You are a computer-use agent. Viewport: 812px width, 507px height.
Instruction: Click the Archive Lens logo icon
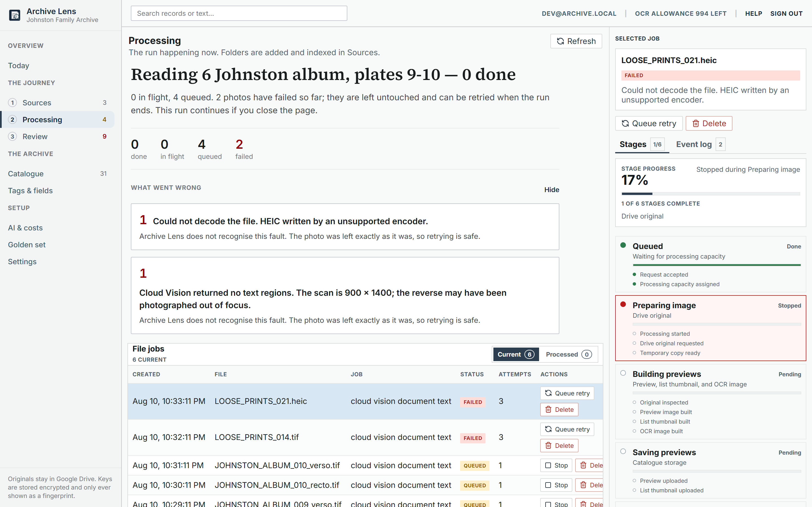(x=14, y=15)
